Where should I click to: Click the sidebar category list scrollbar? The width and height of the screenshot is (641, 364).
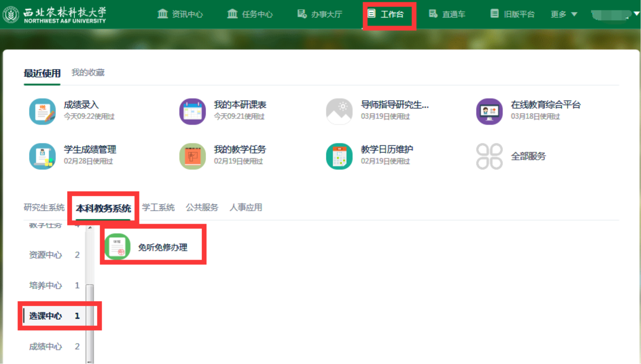point(90,306)
